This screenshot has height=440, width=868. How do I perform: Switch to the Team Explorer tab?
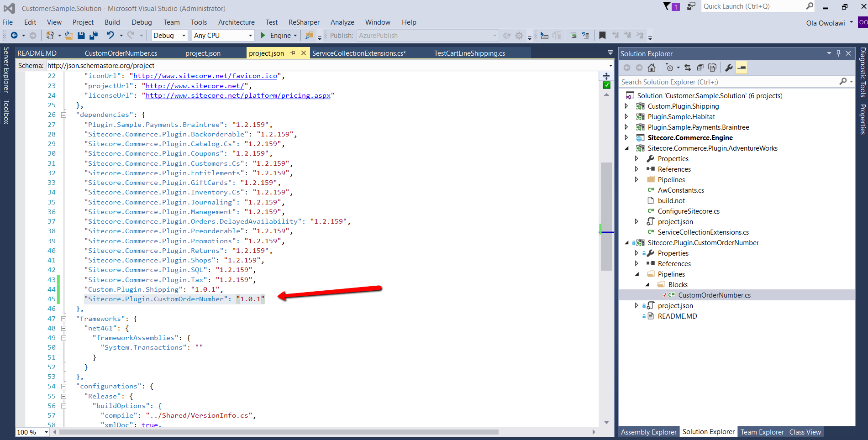click(762, 432)
